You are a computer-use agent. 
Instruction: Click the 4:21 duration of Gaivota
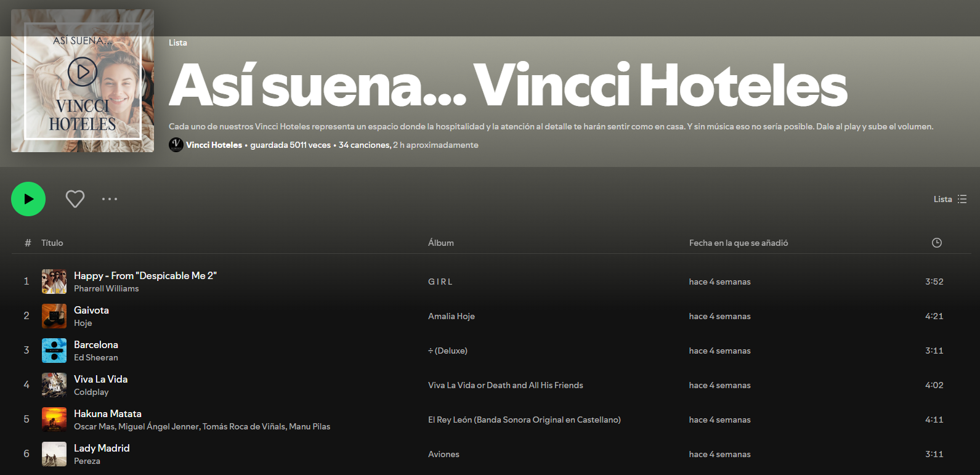click(x=934, y=316)
